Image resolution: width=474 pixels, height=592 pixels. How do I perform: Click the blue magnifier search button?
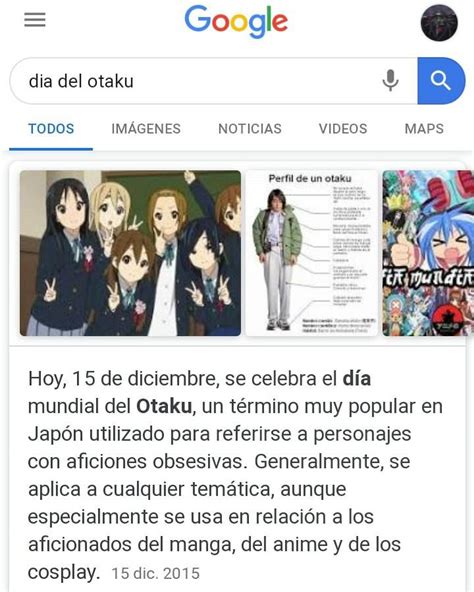(441, 81)
